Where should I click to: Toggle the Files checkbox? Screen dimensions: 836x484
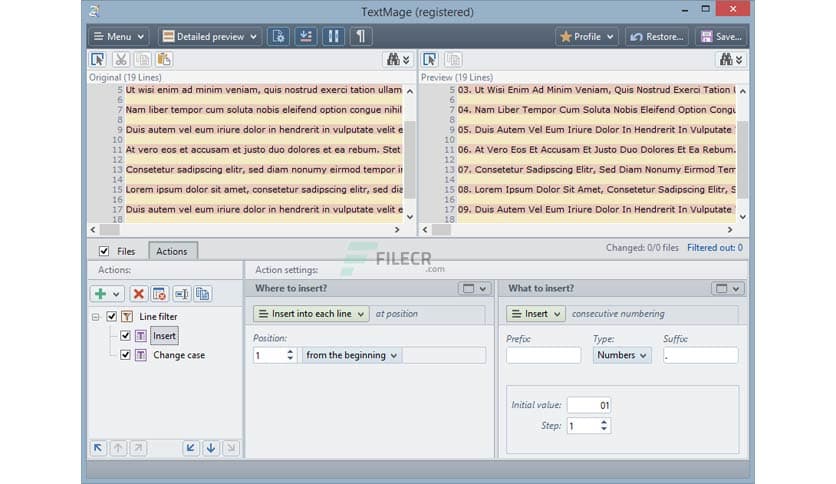pos(104,251)
